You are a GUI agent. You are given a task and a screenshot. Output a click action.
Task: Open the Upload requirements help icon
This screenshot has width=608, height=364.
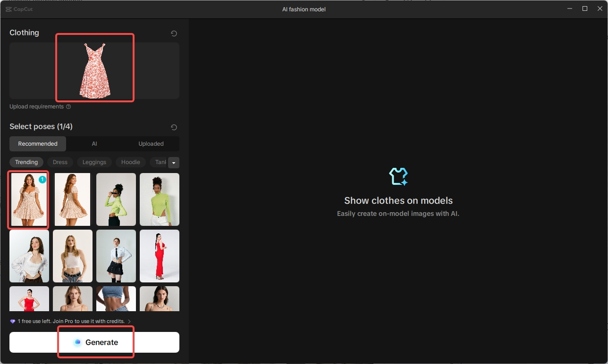(69, 107)
